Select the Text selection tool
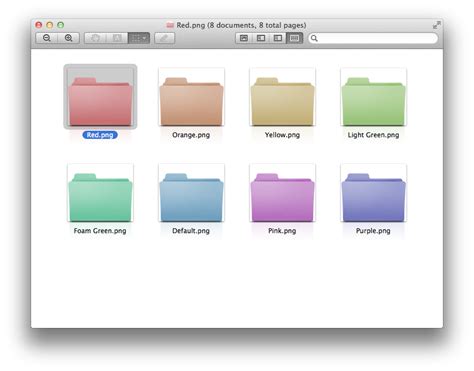474x371 pixels. click(x=117, y=38)
